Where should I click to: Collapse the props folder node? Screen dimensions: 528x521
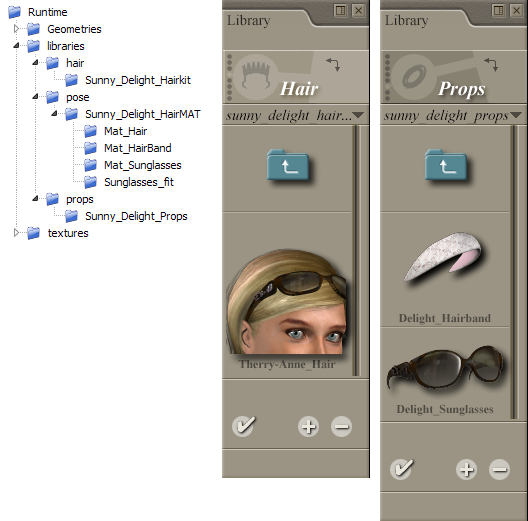35,199
